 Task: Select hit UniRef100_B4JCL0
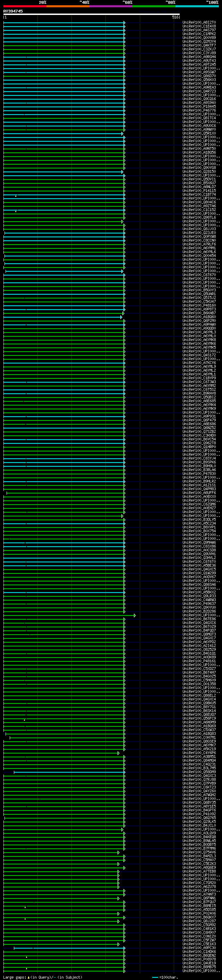click(199, 826)
